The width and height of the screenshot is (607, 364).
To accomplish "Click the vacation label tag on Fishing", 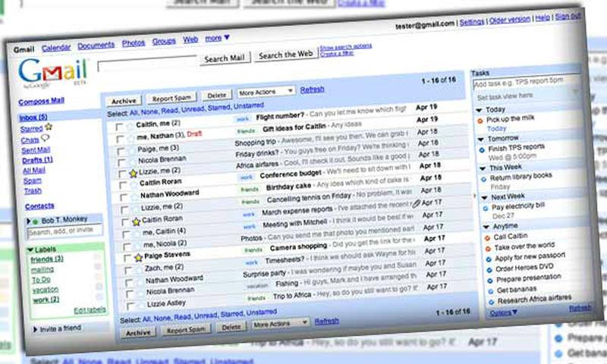I will coord(257,286).
